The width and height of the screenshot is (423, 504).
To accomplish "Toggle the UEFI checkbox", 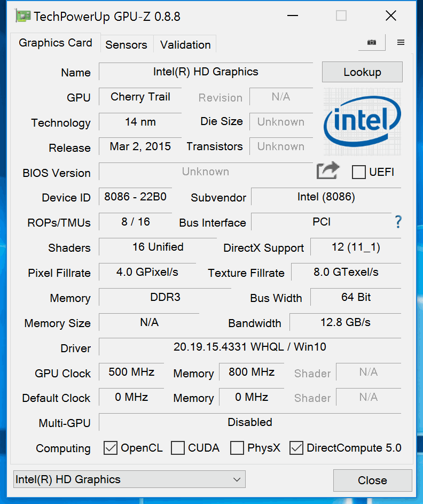I will click(359, 172).
